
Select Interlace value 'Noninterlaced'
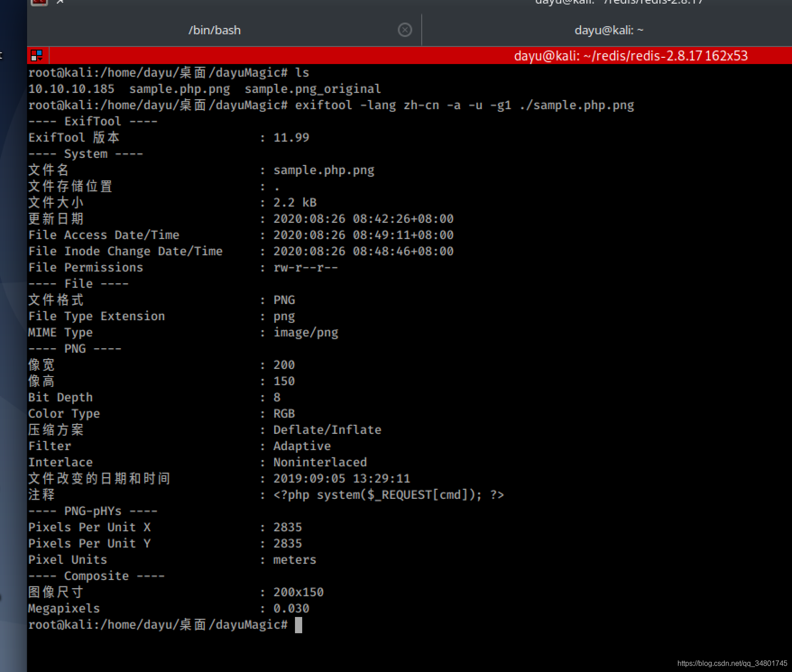coord(320,462)
